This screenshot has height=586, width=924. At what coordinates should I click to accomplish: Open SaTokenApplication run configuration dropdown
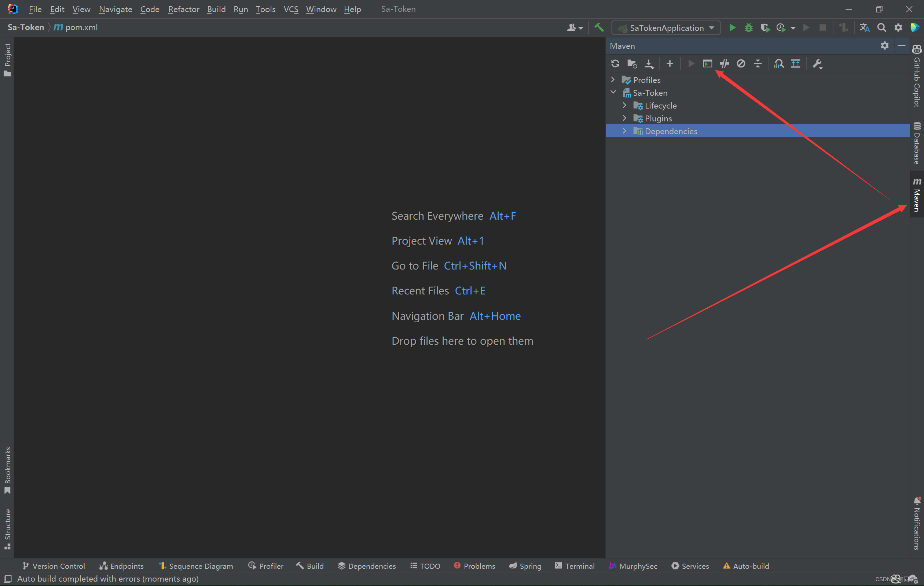coord(667,28)
